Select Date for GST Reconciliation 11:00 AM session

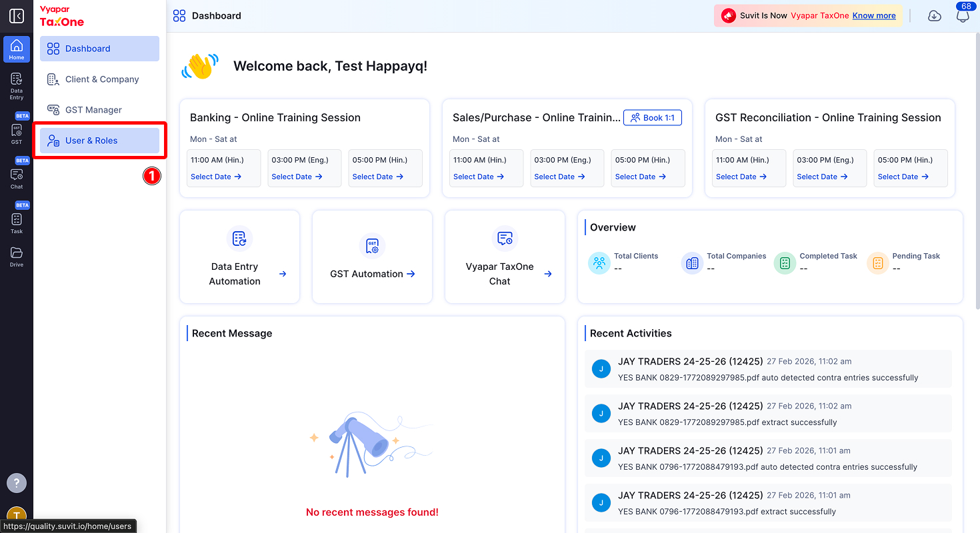coord(741,177)
